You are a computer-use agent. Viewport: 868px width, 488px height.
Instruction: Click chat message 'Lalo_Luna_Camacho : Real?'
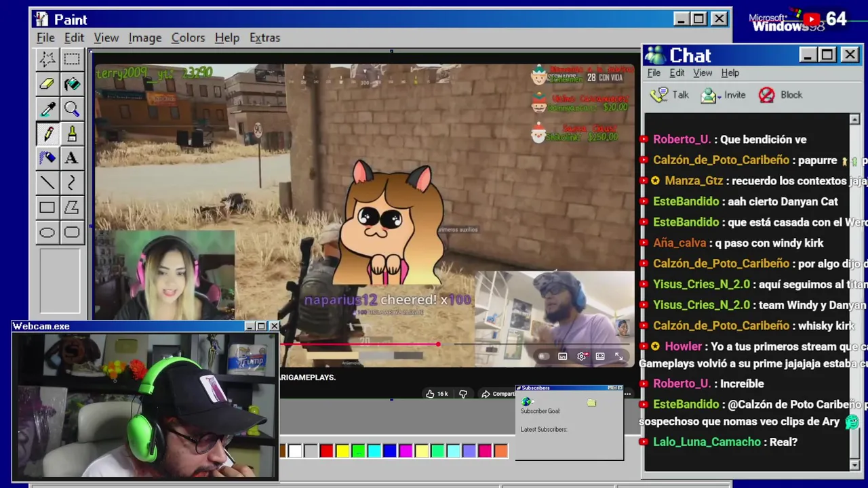(x=718, y=442)
